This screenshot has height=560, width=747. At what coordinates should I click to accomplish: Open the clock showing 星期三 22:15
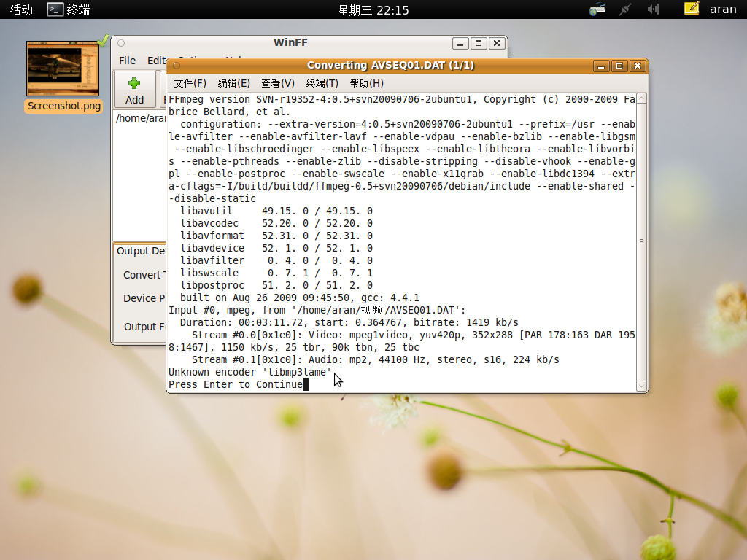373,10
